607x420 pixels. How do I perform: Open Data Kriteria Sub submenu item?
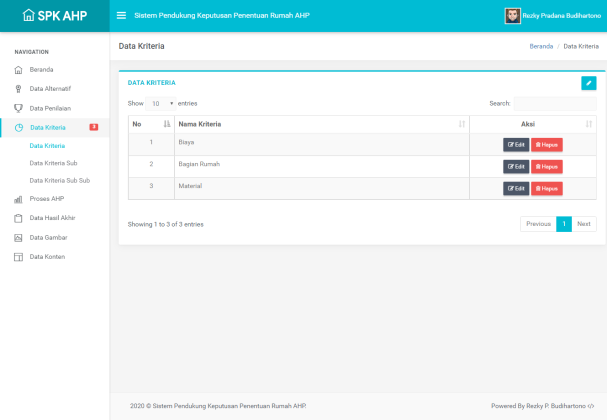(54, 163)
